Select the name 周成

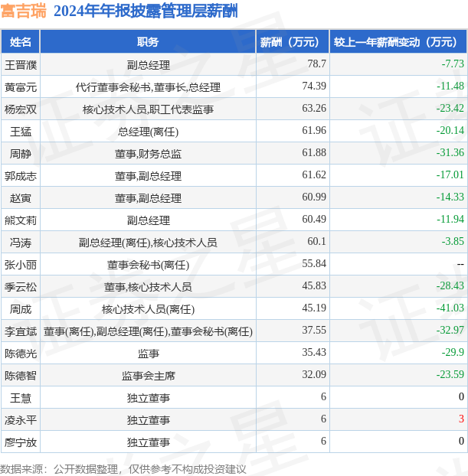tap(21, 309)
